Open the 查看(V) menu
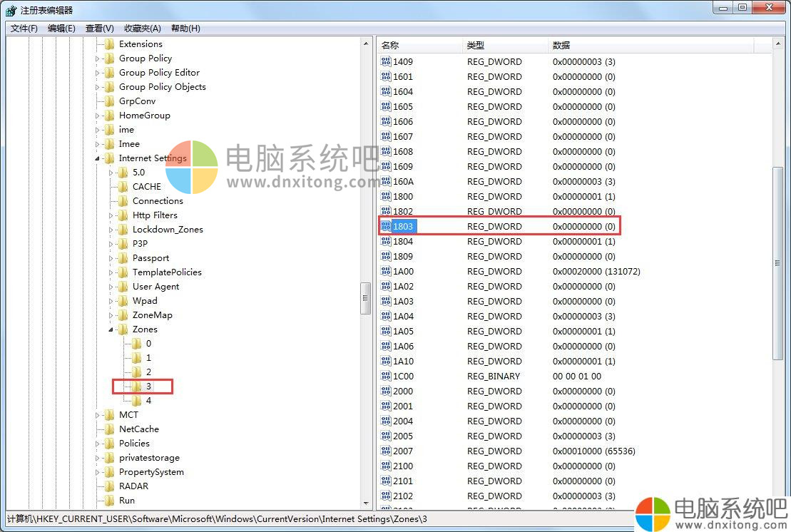 99,29
